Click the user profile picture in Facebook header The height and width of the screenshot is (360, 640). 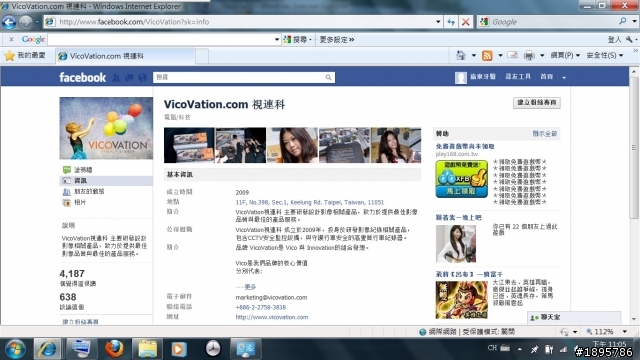pos(461,78)
